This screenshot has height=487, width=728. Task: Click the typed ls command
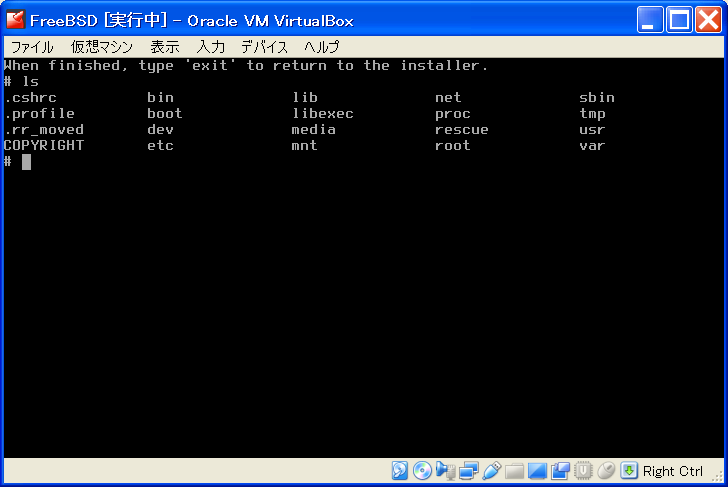pyautogui.click(x=31, y=81)
